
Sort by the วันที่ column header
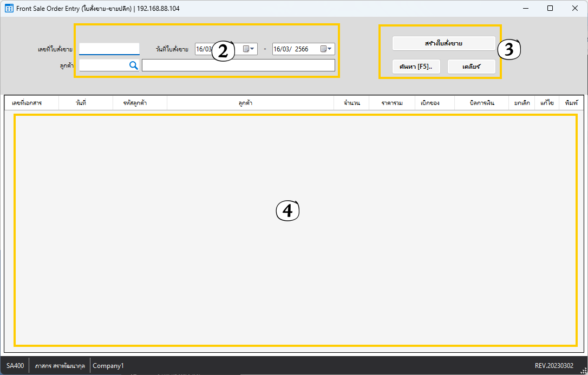pos(81,103)
